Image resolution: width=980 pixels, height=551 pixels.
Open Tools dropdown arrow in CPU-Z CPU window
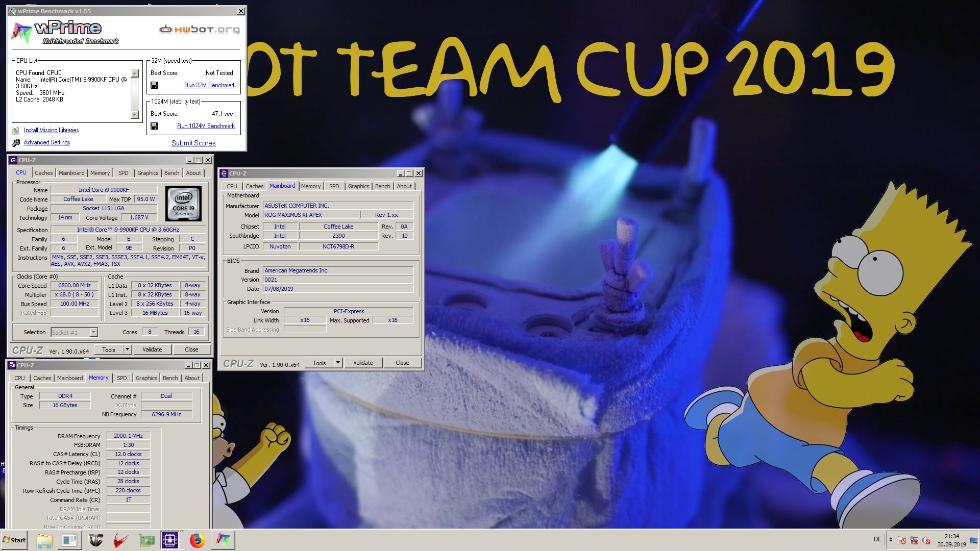[x=128, y=349]
